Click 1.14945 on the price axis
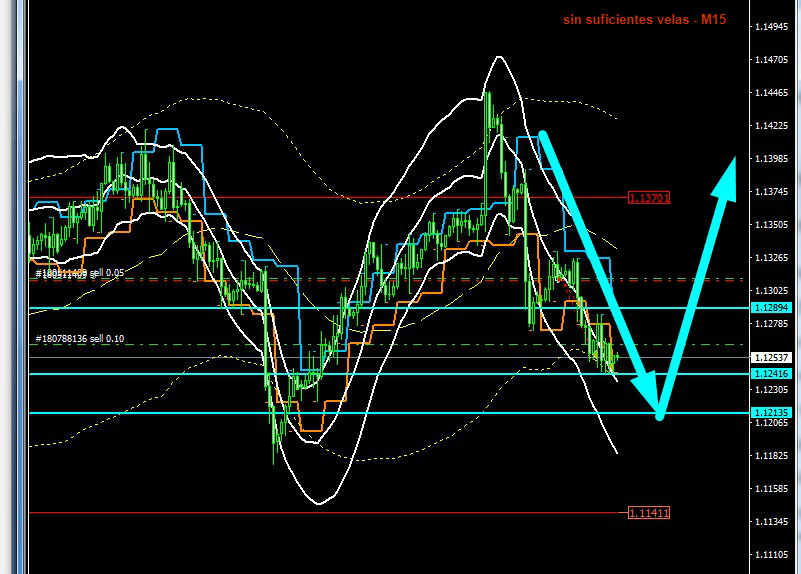Screen dimensions: 801x574 click(x=774, y=27)
